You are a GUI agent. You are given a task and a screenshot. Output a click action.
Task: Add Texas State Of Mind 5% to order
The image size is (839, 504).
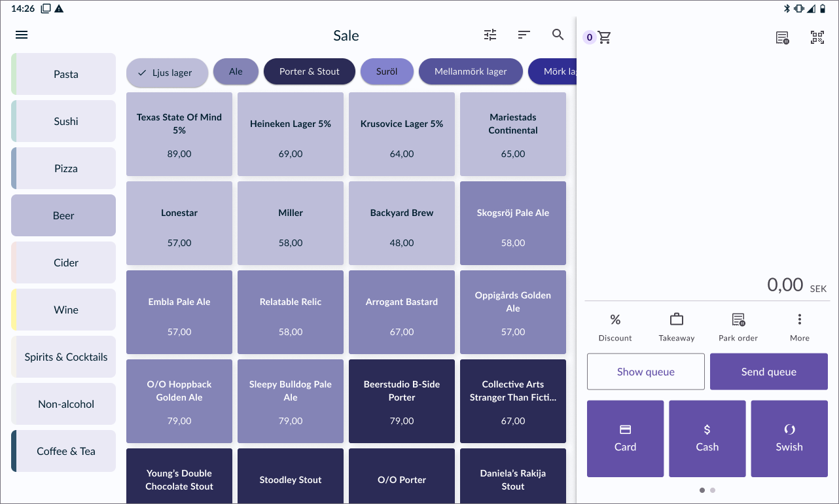[x=179, y=134]
